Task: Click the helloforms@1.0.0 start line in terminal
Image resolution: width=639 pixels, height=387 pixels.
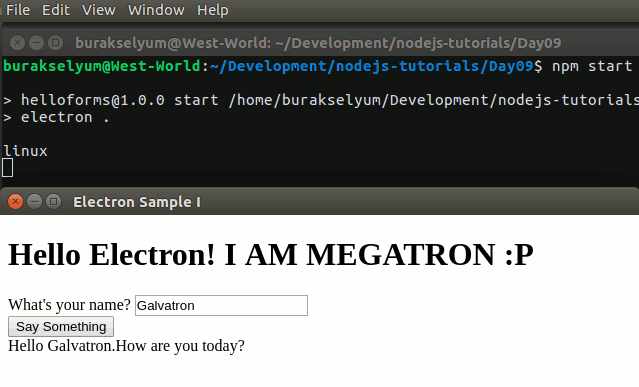Action: [x=321, y=100]
